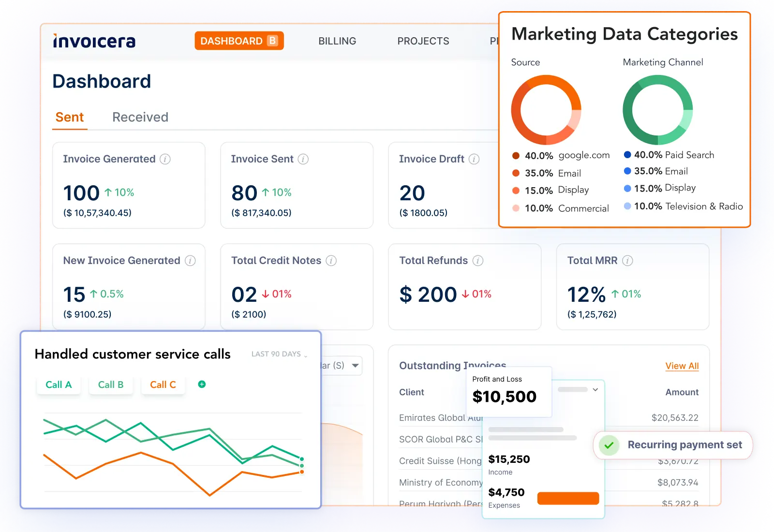Click down arrow next to Total Refunds 01%

pos(465,294)
